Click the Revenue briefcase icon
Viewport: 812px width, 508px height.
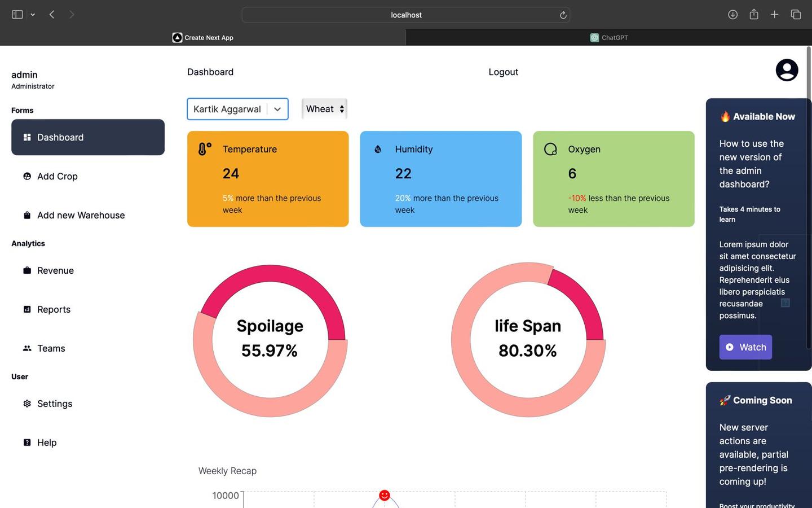27,270
